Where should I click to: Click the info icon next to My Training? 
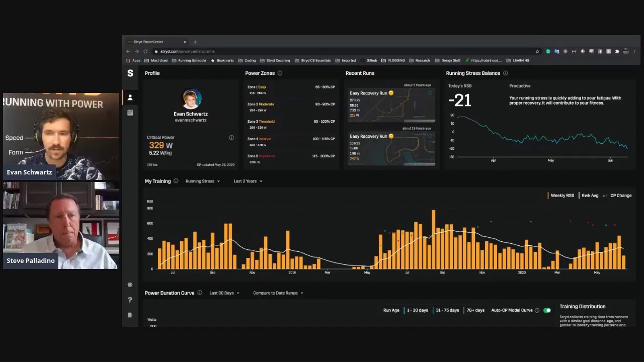(176, 181)
